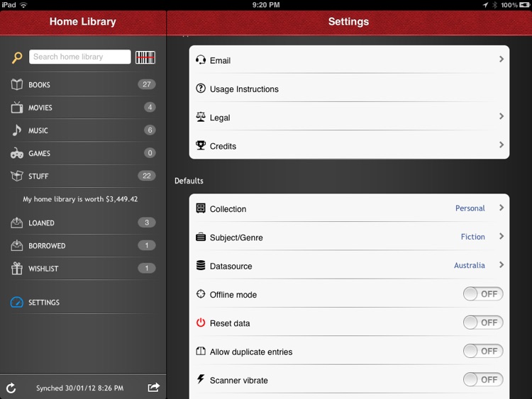
Task: Open the Legal page
Action: (x=349, y=117)
